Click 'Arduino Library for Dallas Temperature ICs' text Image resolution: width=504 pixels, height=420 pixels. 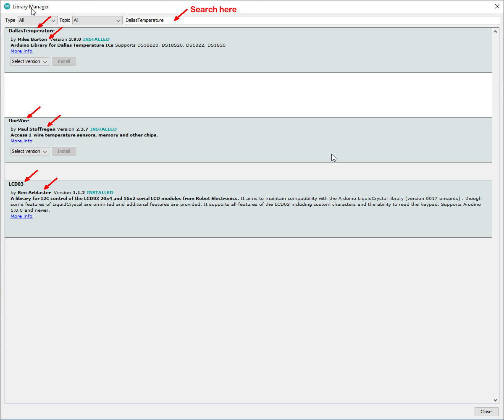pyautogui.click(x=62, y=45)
